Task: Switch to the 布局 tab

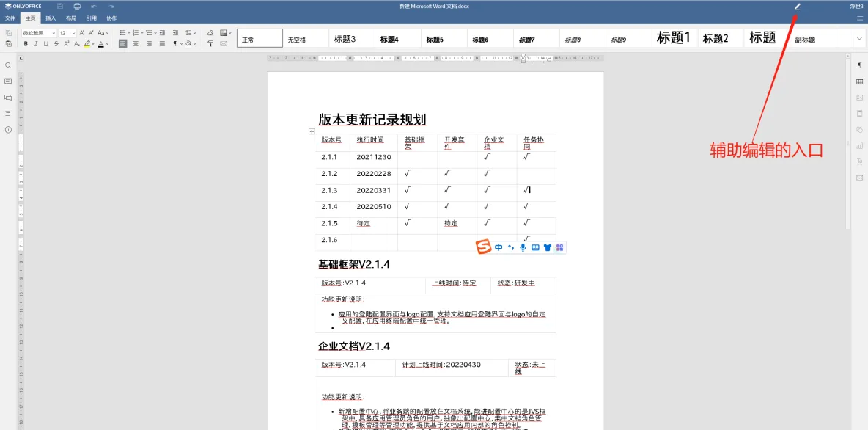Action: (x=71, y=18)
